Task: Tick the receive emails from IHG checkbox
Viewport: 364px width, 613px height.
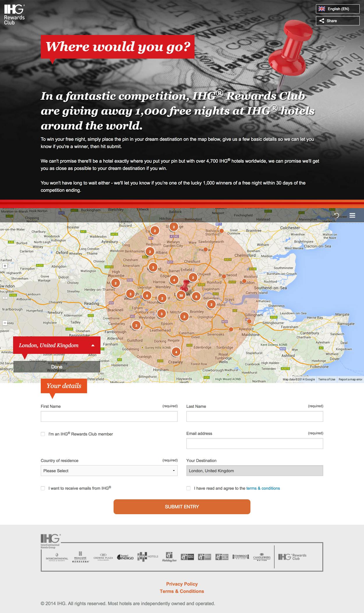Action: point(43,488)
